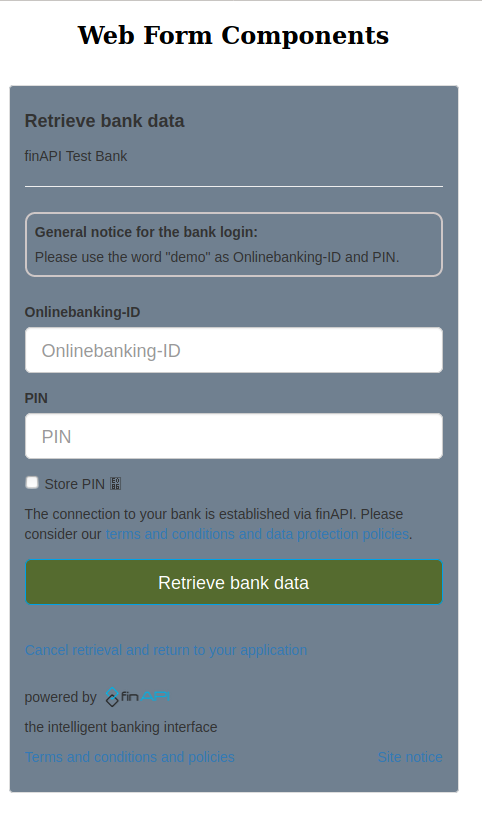Click the Retrieve bank data panel title

coord(105,121)
